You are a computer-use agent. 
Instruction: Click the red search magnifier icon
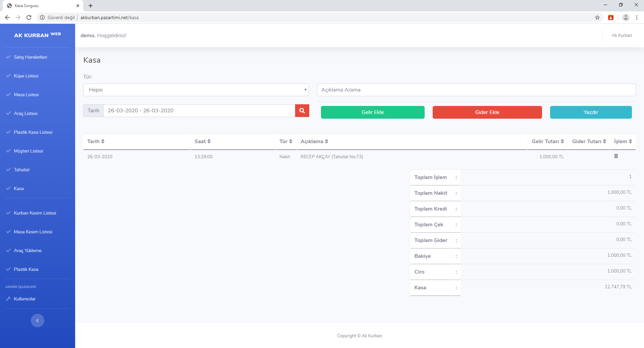(x=302, y=111)
